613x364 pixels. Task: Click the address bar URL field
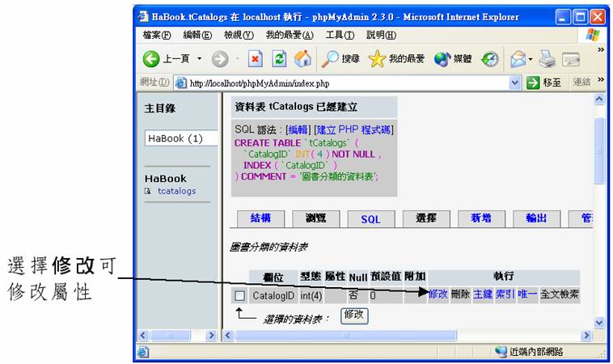[x=348, y=83]
